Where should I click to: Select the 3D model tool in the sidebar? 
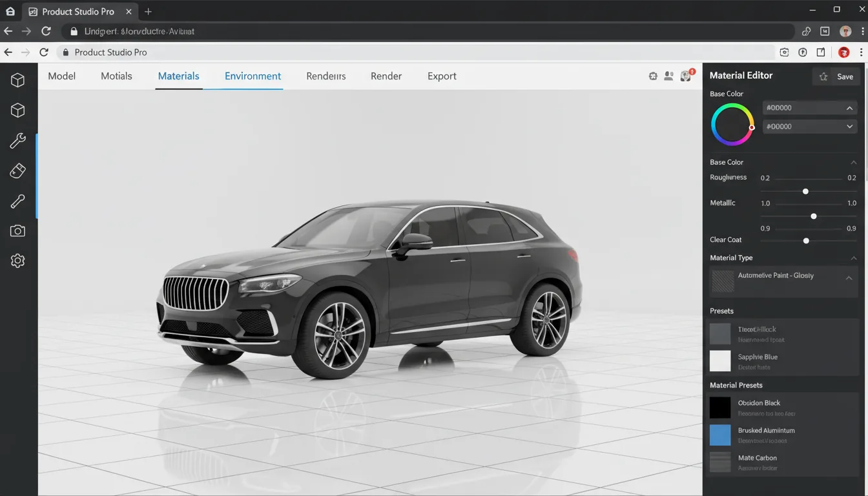point(17,79)
